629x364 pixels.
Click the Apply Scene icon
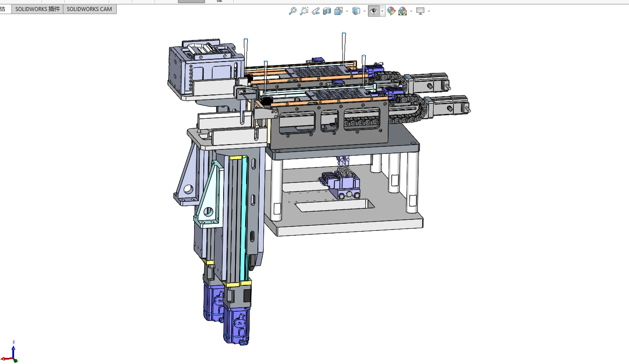402,11
